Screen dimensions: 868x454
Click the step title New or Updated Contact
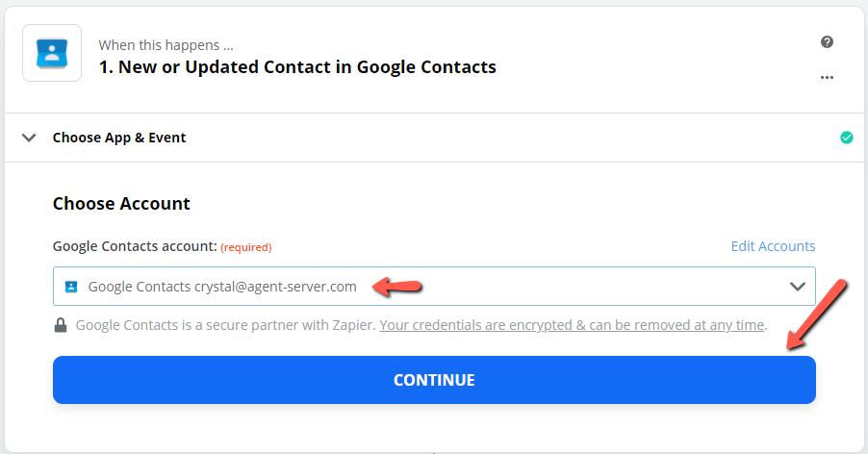pos(297,67)
